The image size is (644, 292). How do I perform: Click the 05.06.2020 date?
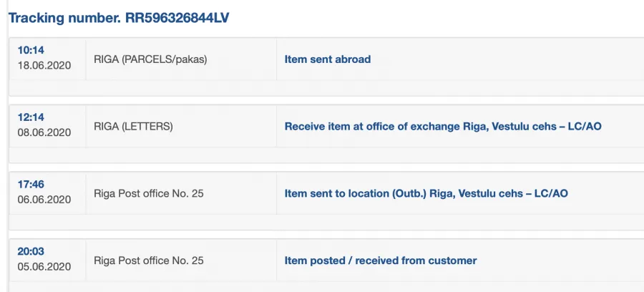pyautogui.click(x=44, y=266)
